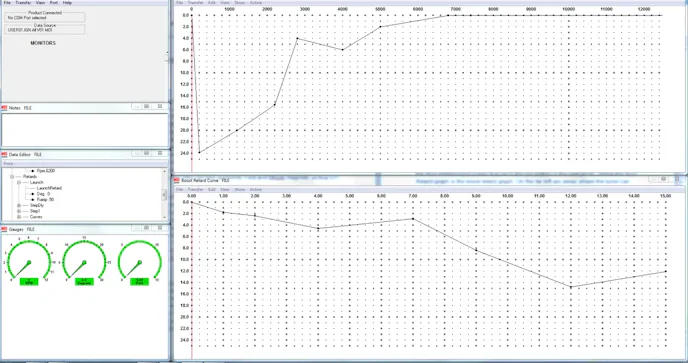Viewport: 688px width, 363px height.
Task: Click the Data Editor scrollbar thumb
Action: pos(165,195)
